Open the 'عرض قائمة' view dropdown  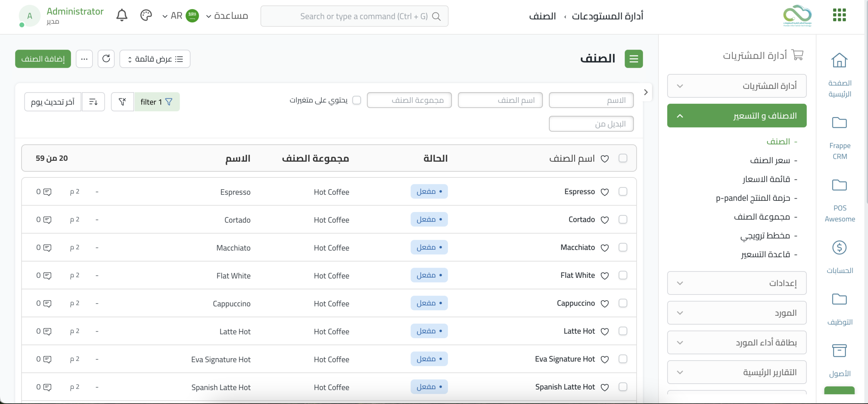point(155,59)
